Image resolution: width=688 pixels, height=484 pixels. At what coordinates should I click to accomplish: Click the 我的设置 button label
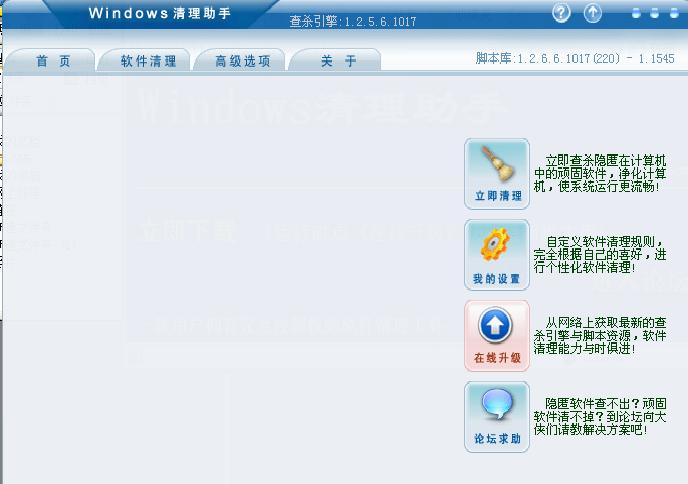pyautogui.click(x=496, y=278)
